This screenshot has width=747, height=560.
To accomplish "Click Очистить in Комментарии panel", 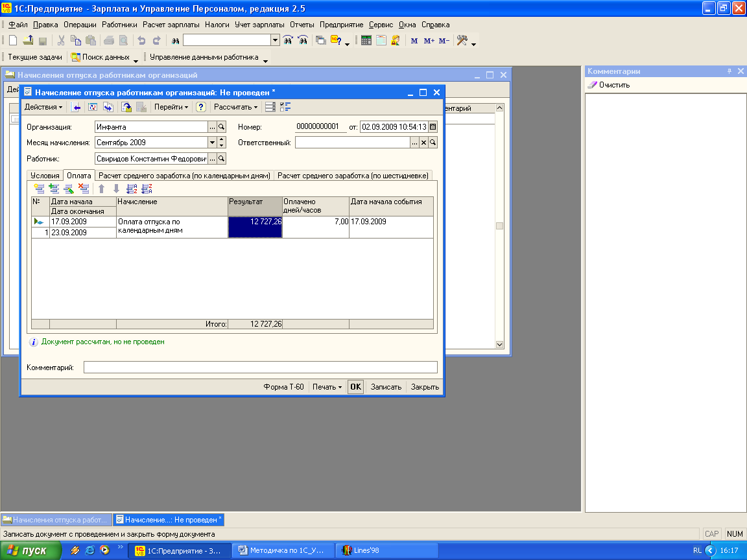I will click(x=609, y=85).
